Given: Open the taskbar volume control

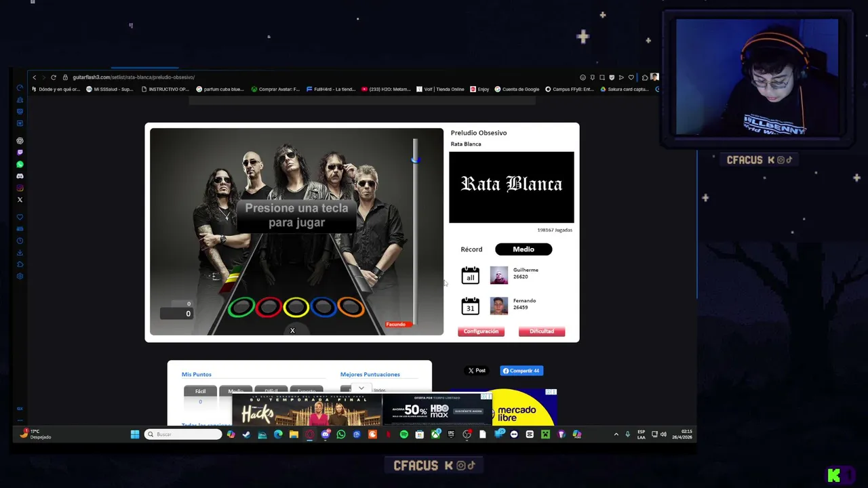Looking at the screenshot, I should pos(663,434).
